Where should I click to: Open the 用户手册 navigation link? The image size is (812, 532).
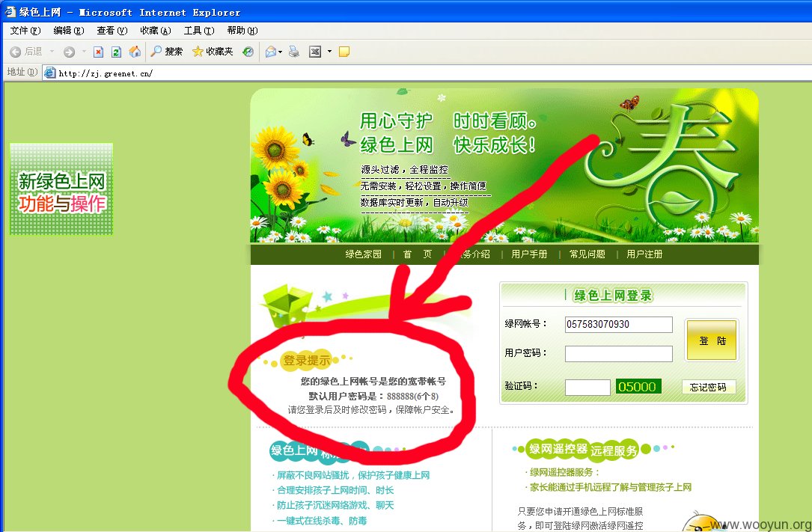point(529,254)
